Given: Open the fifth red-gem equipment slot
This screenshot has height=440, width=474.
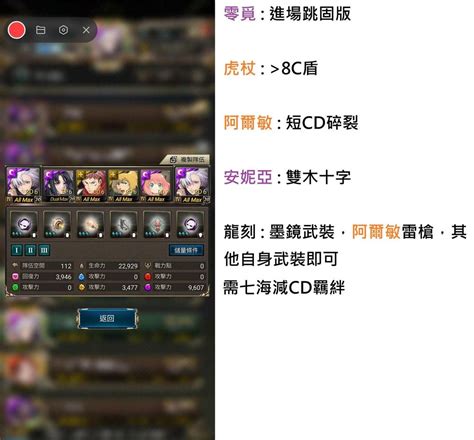Looking at the screenshot, I should (x=157, y=224).
